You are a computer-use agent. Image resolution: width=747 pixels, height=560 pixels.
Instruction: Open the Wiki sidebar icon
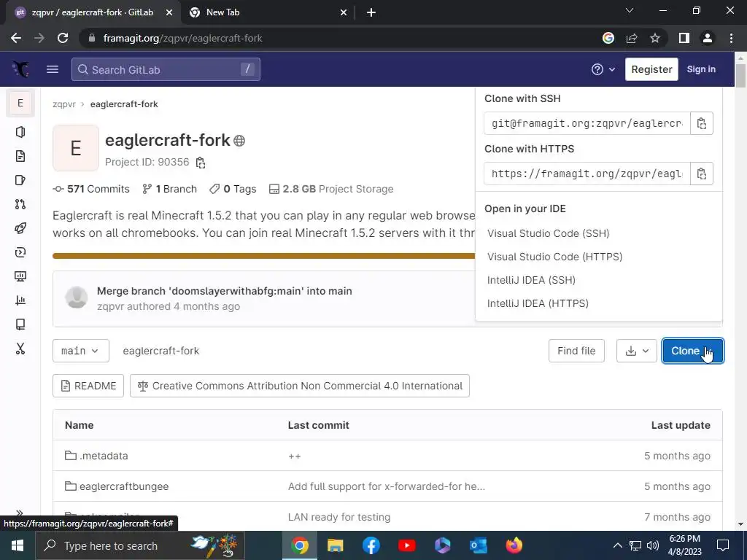tap(20, 324)
